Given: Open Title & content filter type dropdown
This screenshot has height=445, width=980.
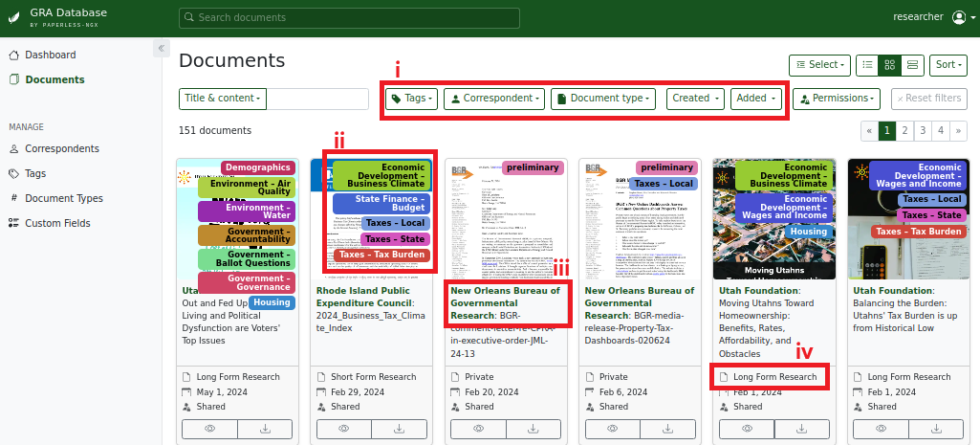Looking at the screenshot, I should click(x=223, y=99).
